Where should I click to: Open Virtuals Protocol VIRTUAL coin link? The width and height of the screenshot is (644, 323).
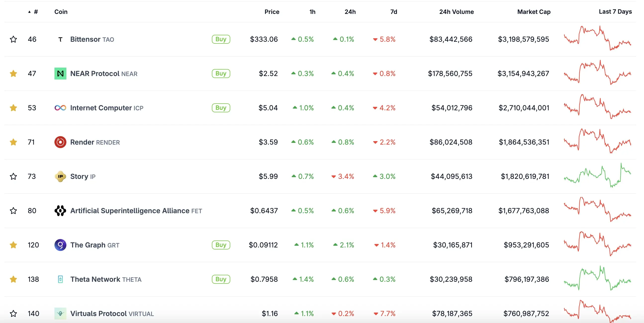[x=112, y=314]
